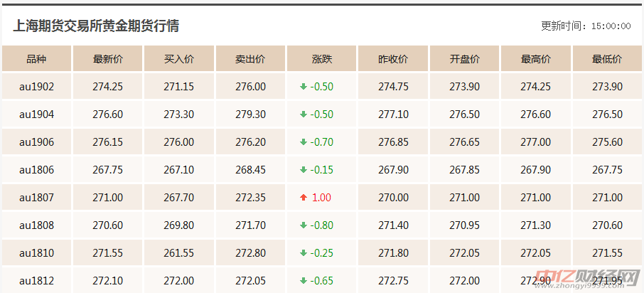644x293 pixels.
Task: Select au1906 latest price 276.15 cell
Action: point(108,142)
